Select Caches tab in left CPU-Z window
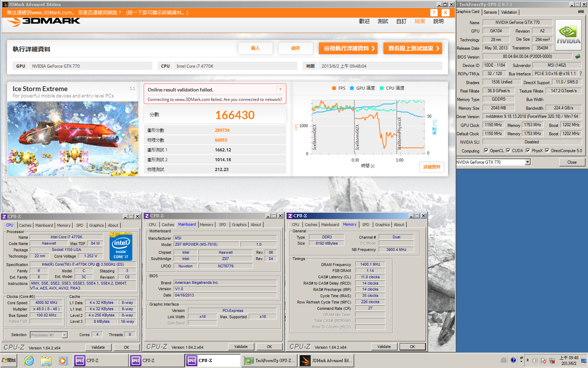The image size is (588, 368). [x=25, y=225]
